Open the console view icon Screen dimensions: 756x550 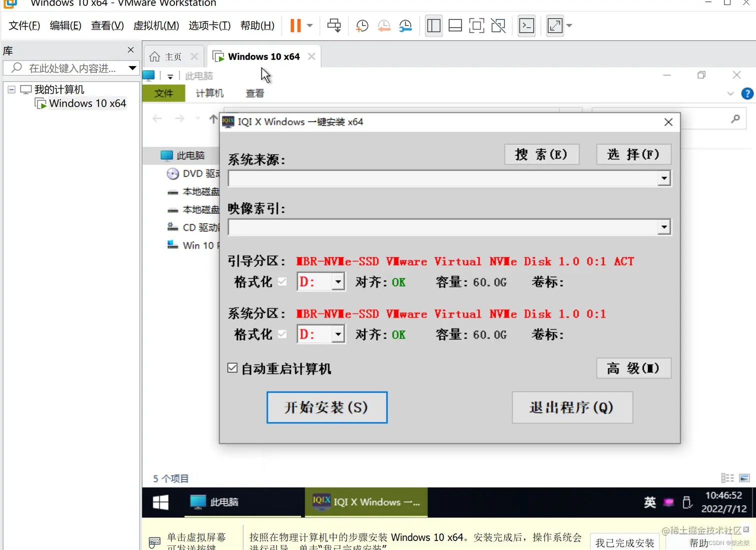pyautogui.click(x=526, y=26)
